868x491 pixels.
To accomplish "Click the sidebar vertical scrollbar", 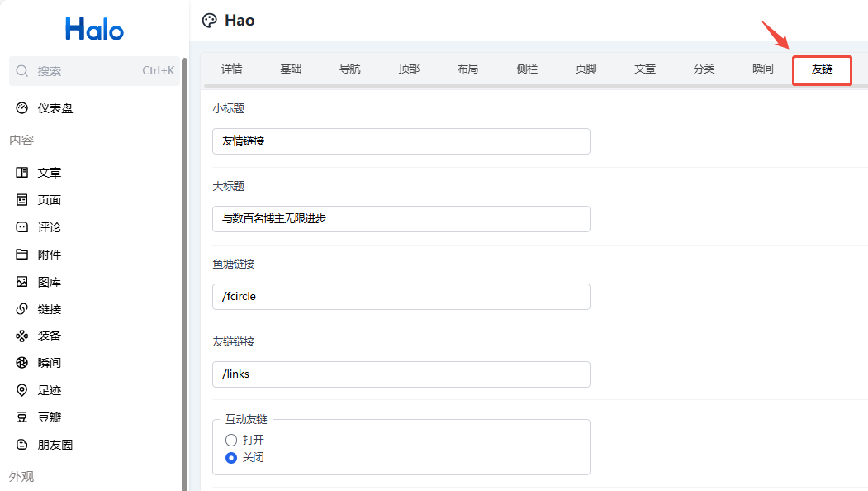I will [x=185, y=273].
